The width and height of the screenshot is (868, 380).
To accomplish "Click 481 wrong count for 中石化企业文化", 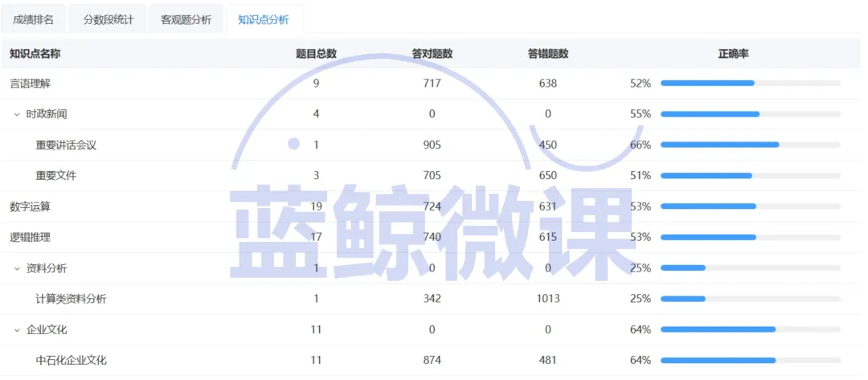I will [548, 361].
